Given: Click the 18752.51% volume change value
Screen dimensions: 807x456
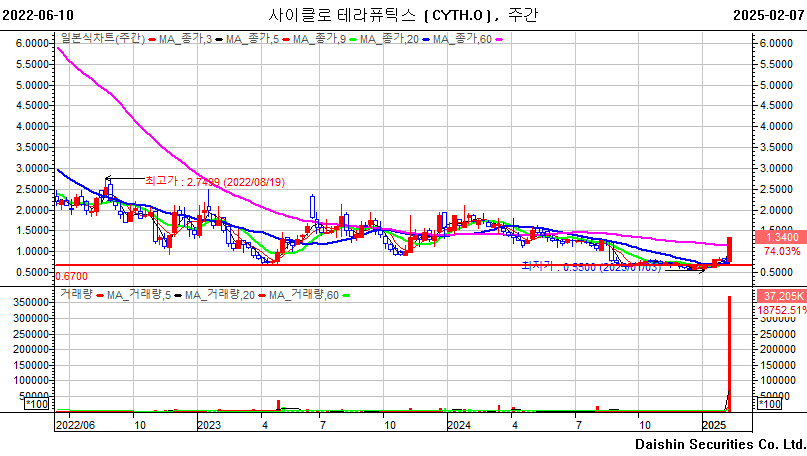Looking at the screenshot, I should (782, 310).
